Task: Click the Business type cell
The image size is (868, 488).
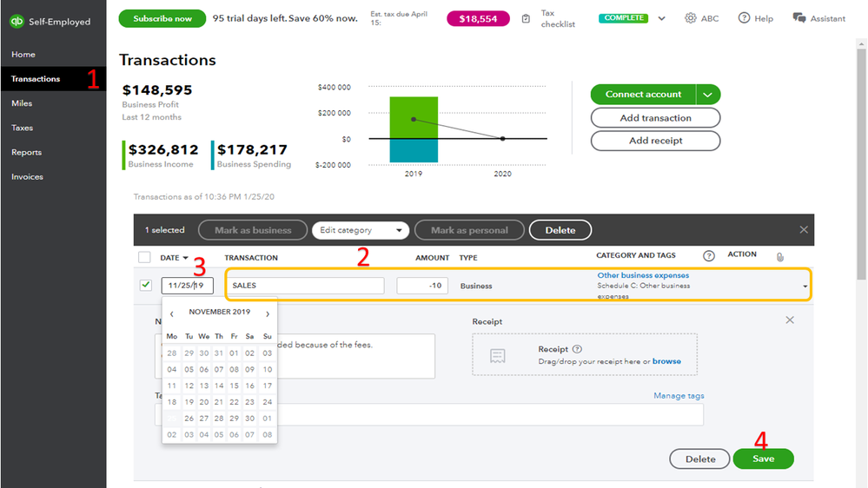Action: point(476,286)
